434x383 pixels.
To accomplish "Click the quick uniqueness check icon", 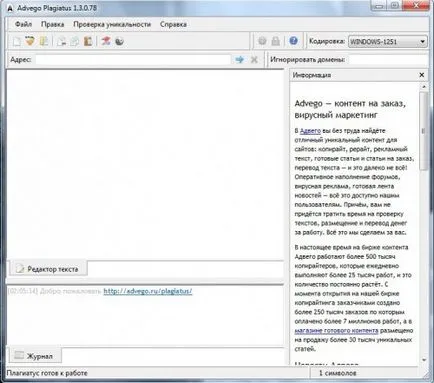I will 106,41.
